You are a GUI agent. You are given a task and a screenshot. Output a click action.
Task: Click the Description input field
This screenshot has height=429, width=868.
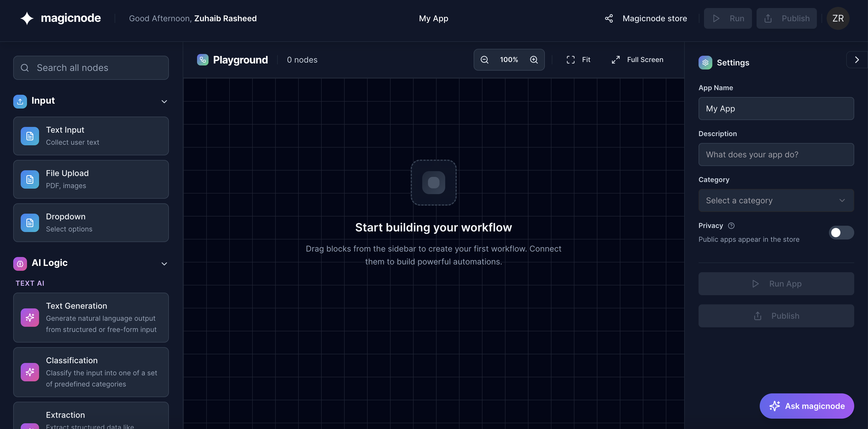pos(776,154)
